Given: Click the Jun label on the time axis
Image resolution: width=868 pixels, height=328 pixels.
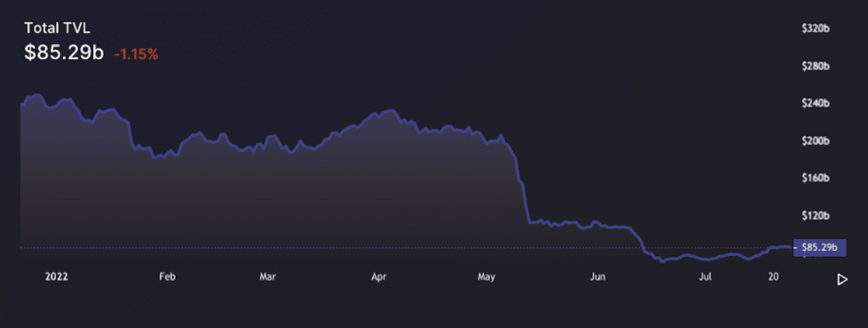Looking at the screenshot, I should pyautogui.click(x=598, y=276).
